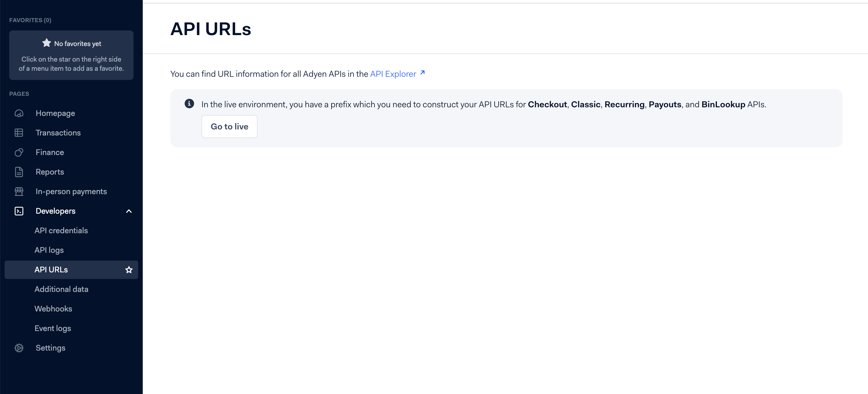
Task: Star API URLs as a favorite
Action: click(129, 270)
